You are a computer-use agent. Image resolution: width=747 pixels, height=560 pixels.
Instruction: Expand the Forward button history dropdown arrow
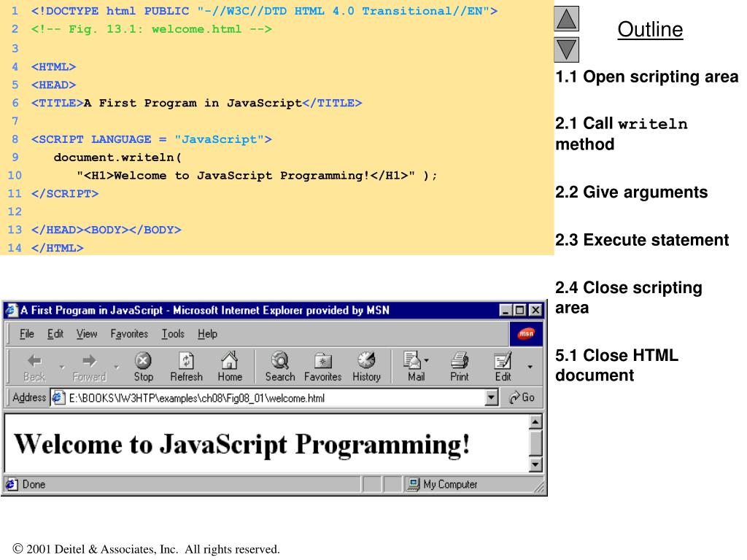pyautogui.click(x=117, y=367)
